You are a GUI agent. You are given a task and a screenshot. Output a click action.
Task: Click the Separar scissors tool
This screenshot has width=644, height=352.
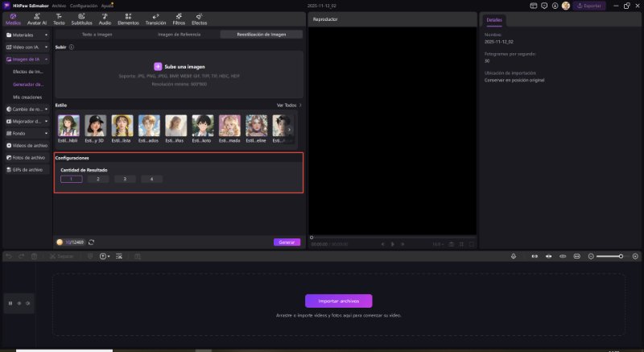point(62,256)
